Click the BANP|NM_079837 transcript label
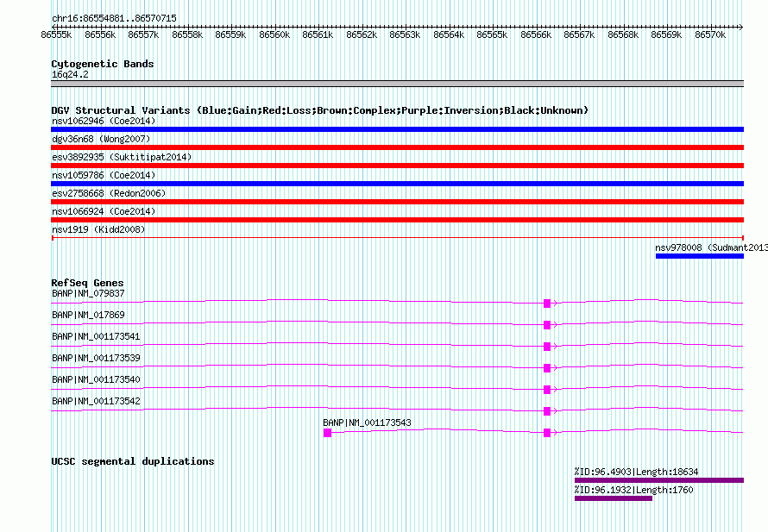768x532 pixels. click(88, 293)
